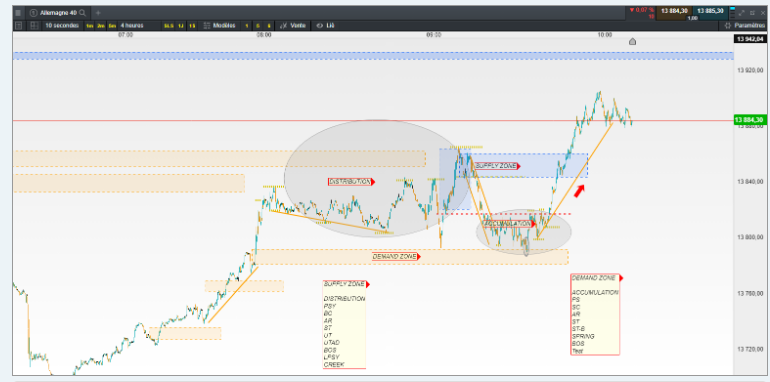Click the DISTRIBUTION label on the chart
Viewport: 770px width, 382px height.
click(350, 182)
